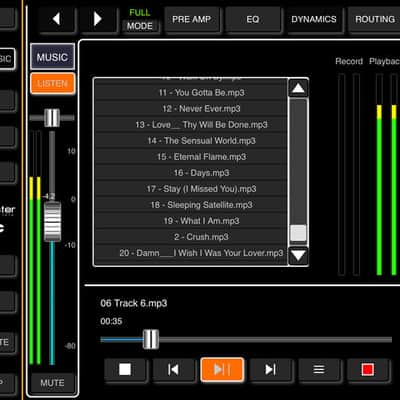Viewport: 400px width, 400px height.
Task: Select '15 - Eternal Flame.mp3'
Action: 191,157
